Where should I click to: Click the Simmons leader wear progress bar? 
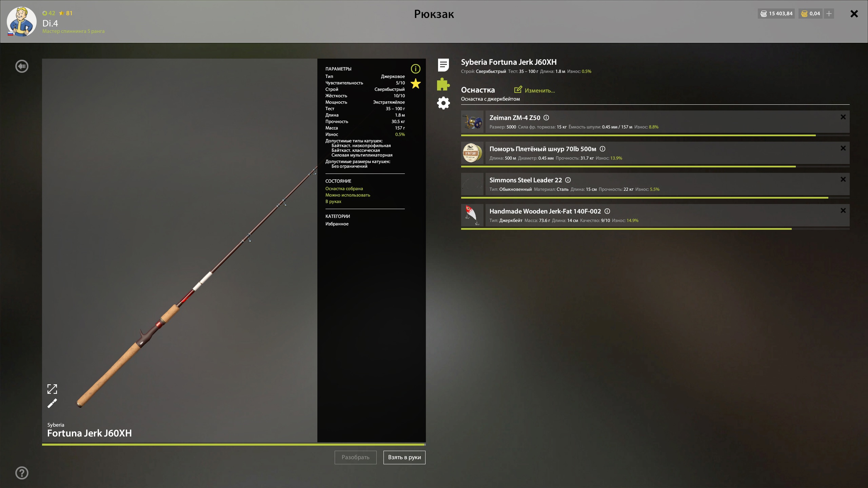point(655,198)
